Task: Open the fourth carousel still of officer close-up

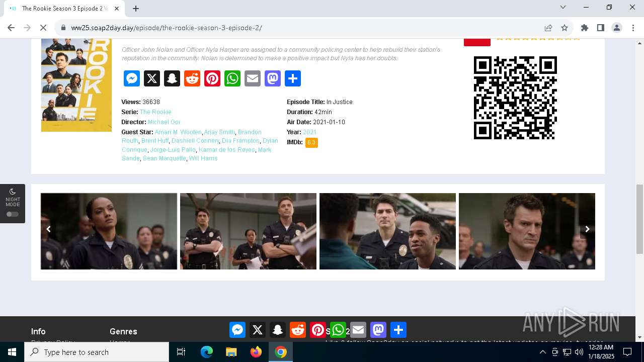Action: point(527,231)
